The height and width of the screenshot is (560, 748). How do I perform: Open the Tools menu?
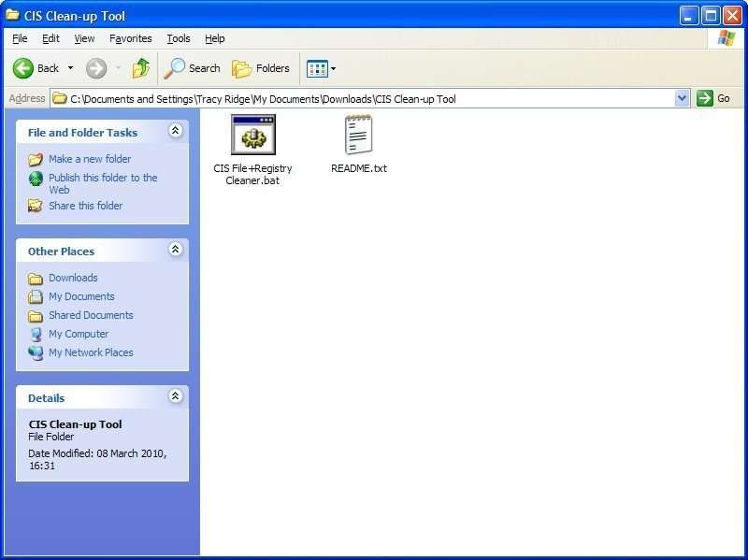[178, 38]
